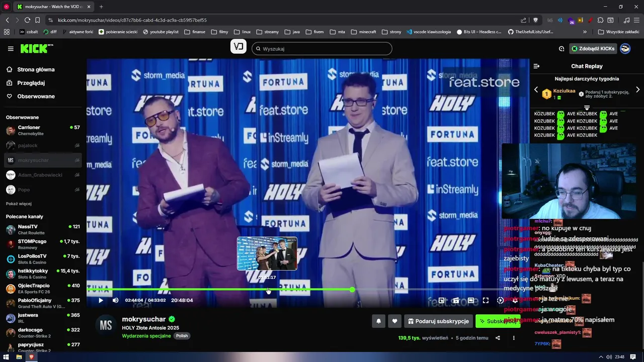Toggle picture-in-picture mini player mode
Viewport: 644px width, 362px height.
(x=441, y=300)
